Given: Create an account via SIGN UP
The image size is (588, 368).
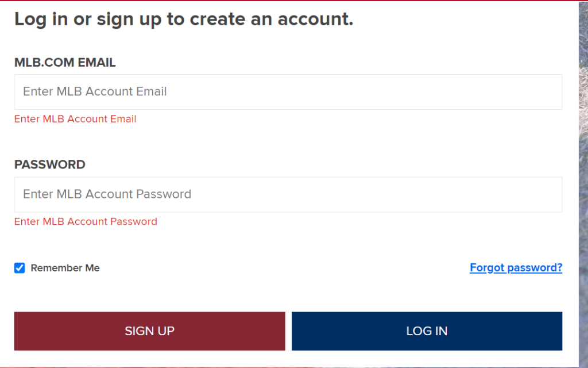Looking at the screenshot, I should click(149, 331).
